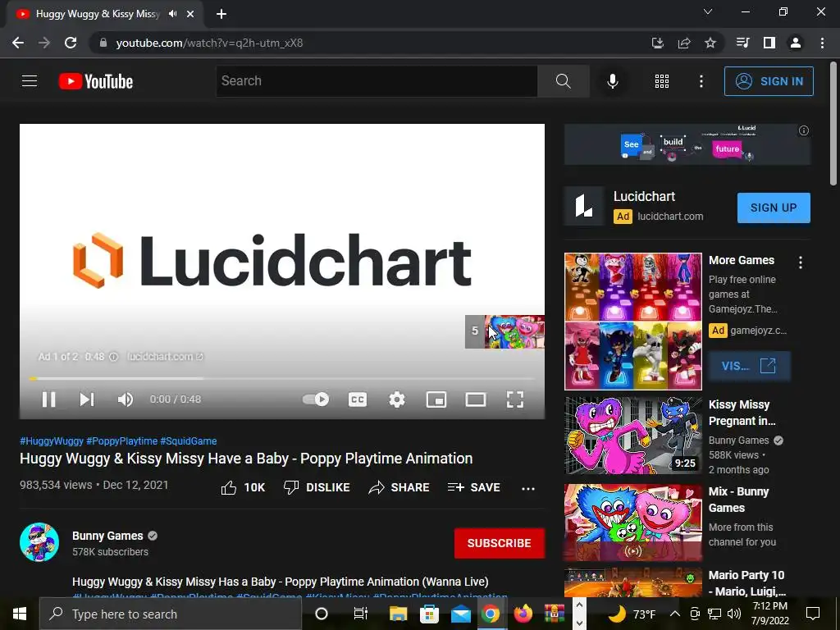Open more actions ellipsis under video
The height and width of the screenshot is (630, 840).
[x=528, y=488]
